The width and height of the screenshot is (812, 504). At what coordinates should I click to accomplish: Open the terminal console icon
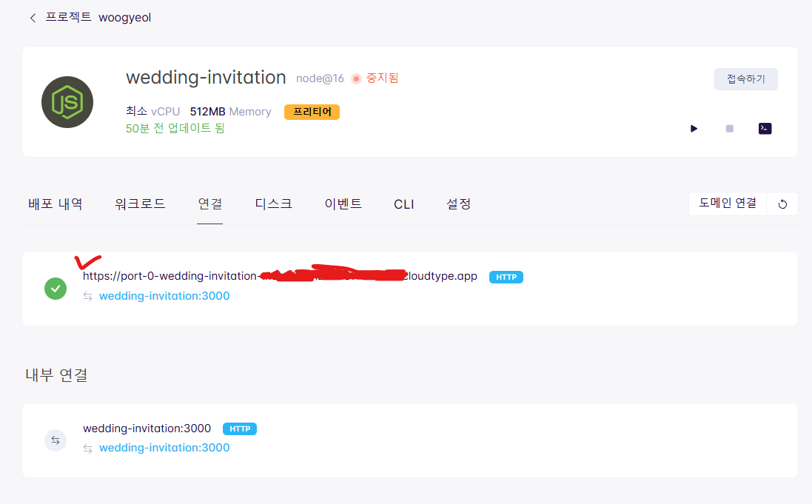[765, 129]
